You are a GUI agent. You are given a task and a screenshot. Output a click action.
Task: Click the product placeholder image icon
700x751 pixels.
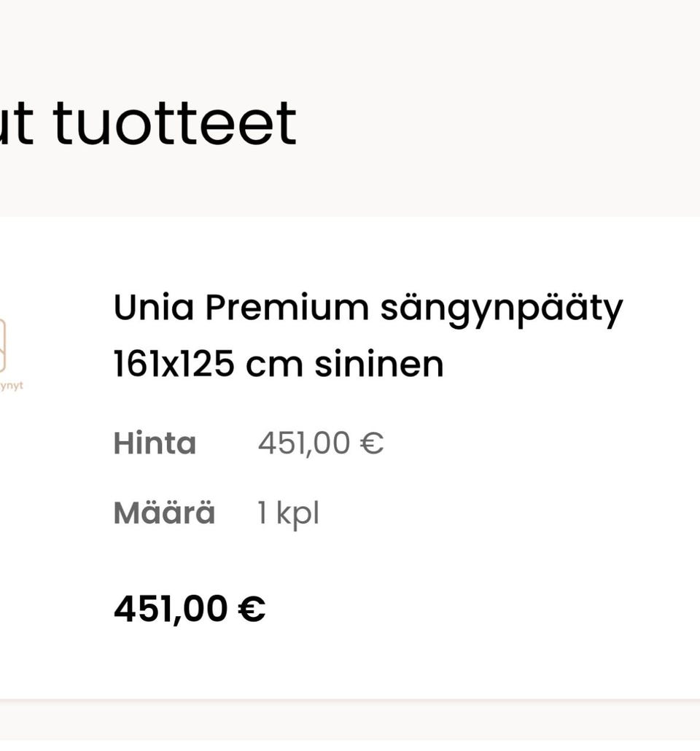pyautogui.click(x=3, y=345)
